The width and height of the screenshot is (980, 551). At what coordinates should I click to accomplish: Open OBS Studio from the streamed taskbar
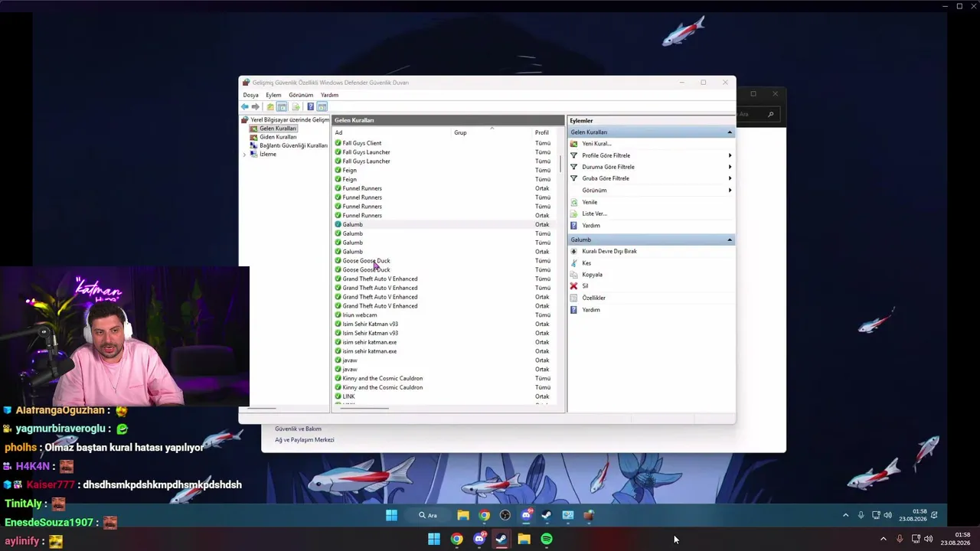(505, 515)
